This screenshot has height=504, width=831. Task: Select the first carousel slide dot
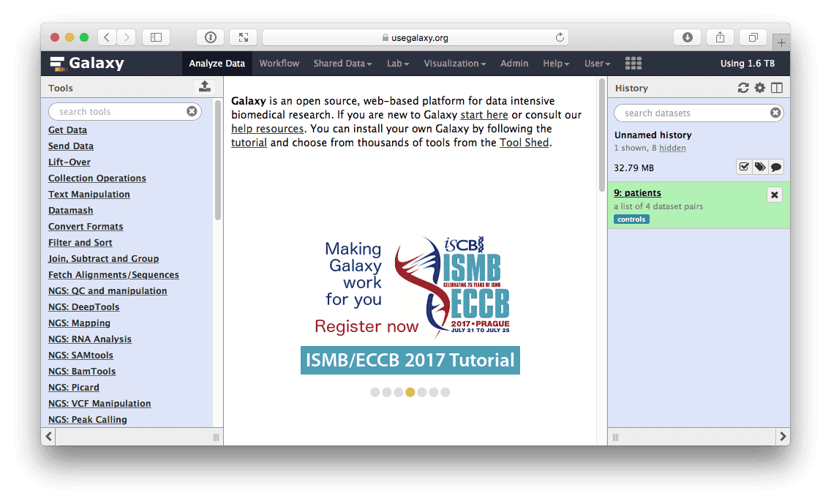pos(375,392)
